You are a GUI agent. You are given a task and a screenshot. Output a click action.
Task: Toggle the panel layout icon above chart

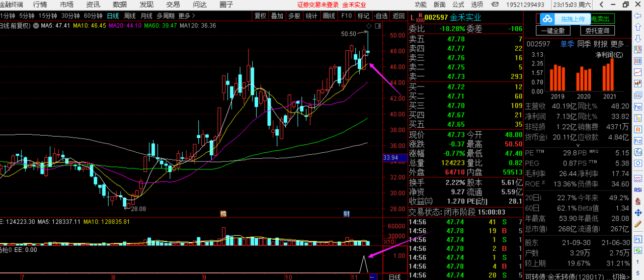(x=378, y=26)
